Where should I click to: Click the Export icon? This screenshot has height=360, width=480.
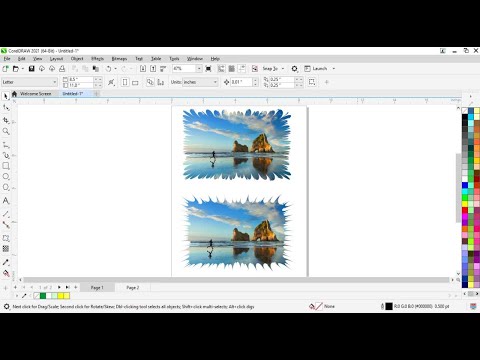point(153,69)
